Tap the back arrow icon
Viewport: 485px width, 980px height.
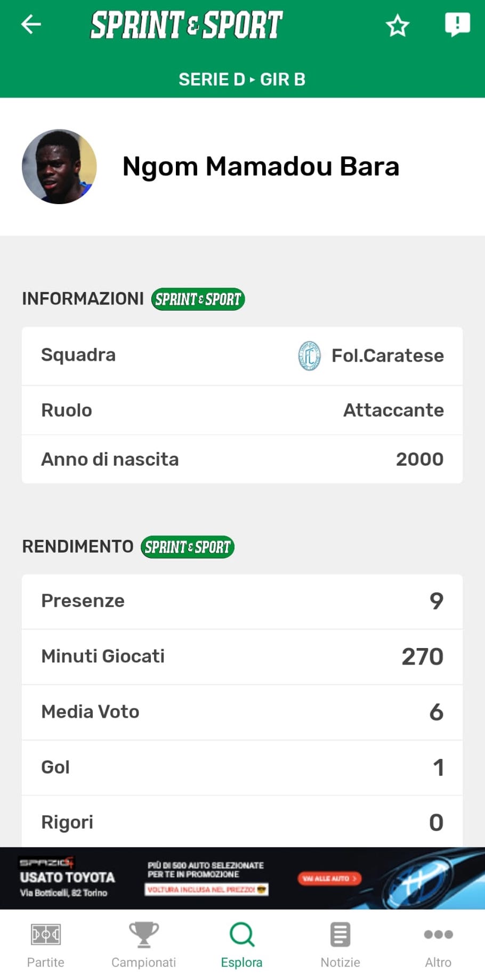[31, 25]
